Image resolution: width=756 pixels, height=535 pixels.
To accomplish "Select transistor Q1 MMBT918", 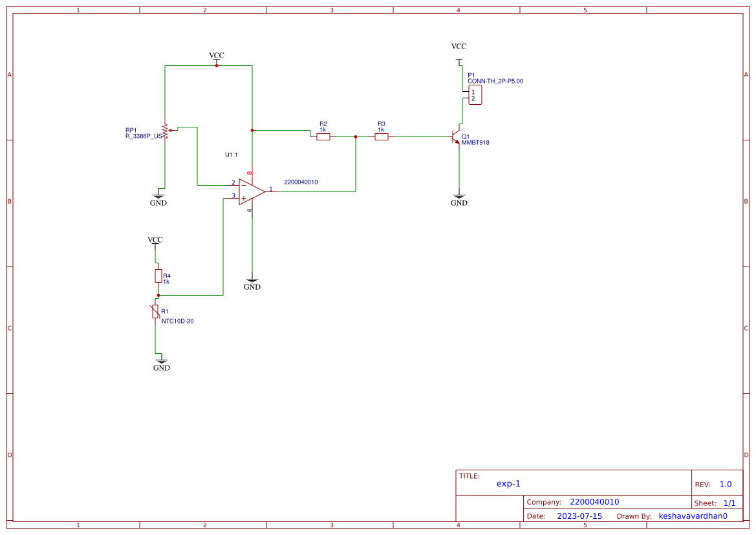I will click(x=456, y=137).
